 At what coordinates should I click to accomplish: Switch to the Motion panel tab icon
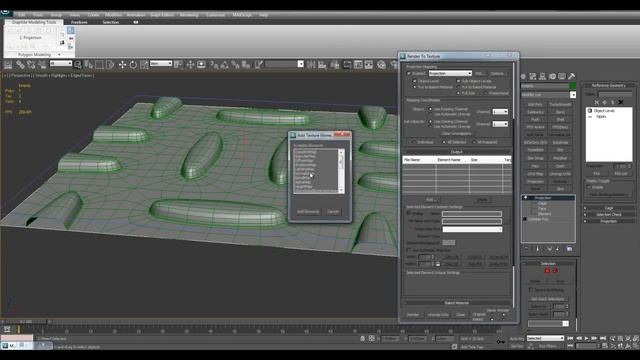[x=552, y=76]
